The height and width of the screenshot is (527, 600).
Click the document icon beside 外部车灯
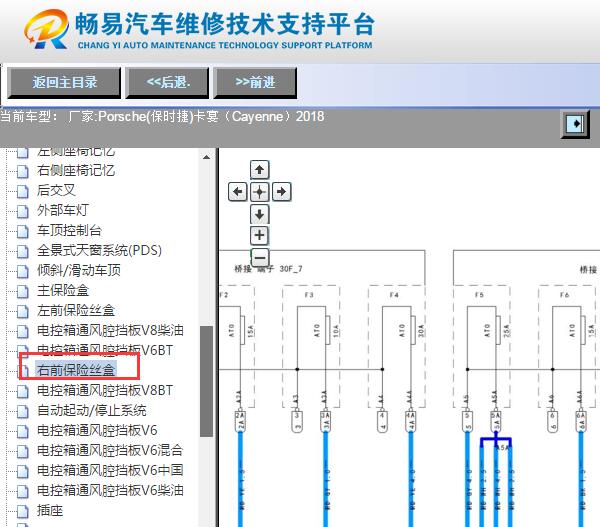pyautogui.click(x=23, y=211)
